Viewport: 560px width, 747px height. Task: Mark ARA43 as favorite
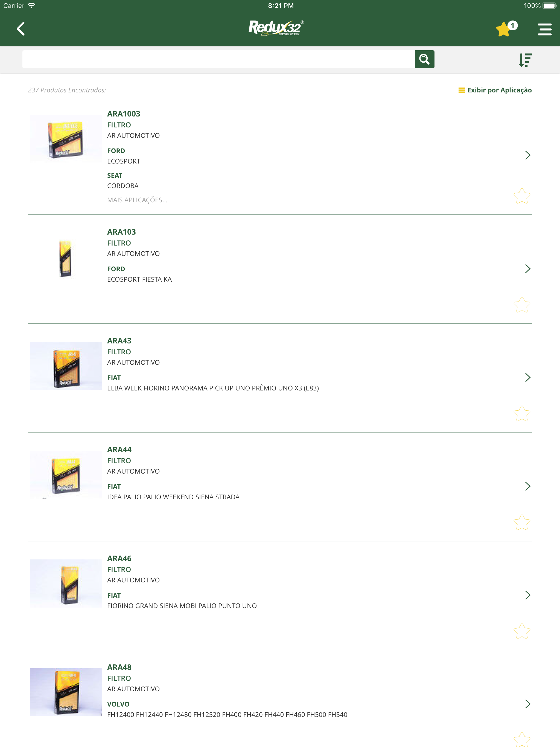click(521, 413)
